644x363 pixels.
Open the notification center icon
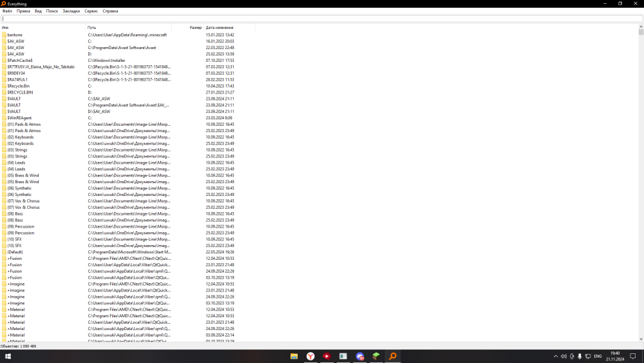pos(633,357)
